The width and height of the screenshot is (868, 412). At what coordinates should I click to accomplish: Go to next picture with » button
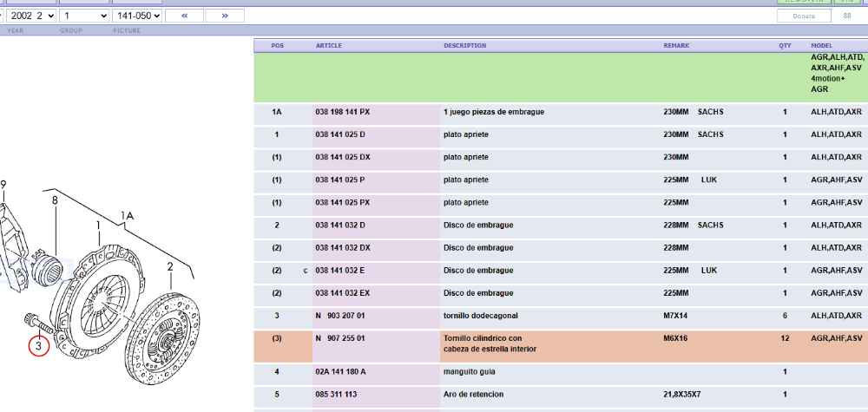click(x=224, y=16)
